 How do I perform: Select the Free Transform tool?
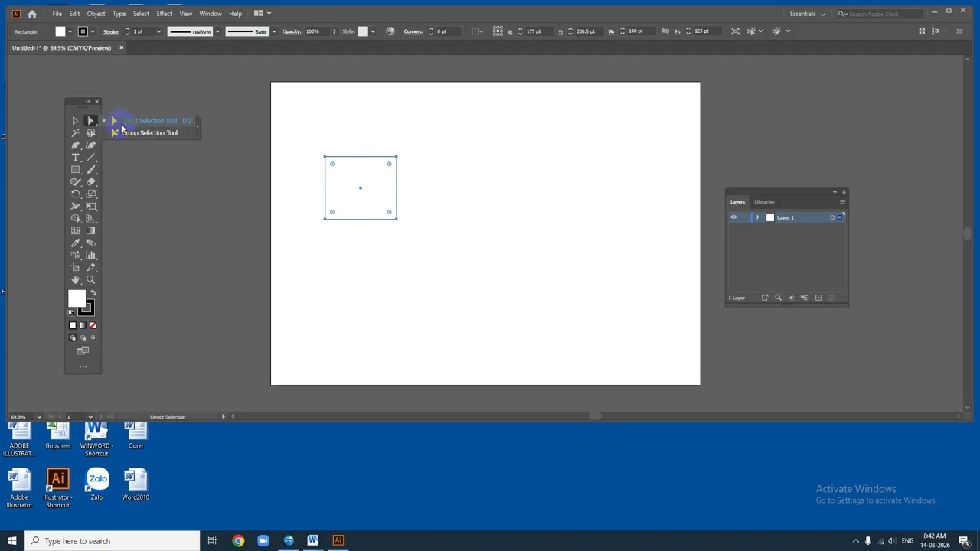[90, 207]
